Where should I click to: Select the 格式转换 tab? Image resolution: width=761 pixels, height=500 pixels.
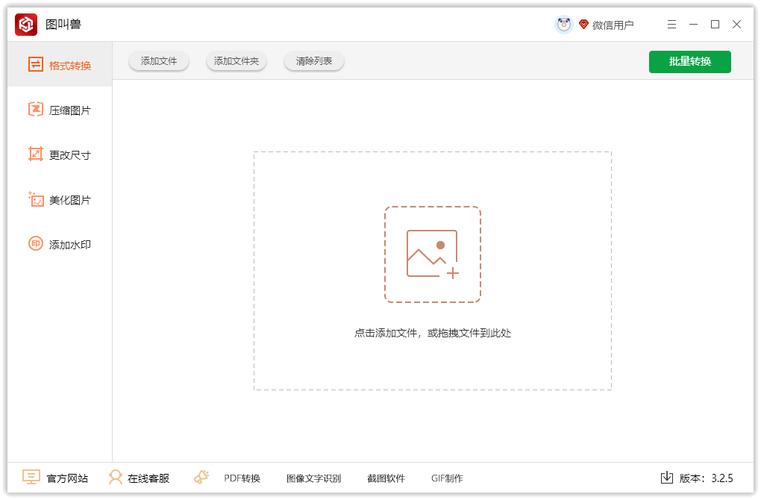point(60,65)
